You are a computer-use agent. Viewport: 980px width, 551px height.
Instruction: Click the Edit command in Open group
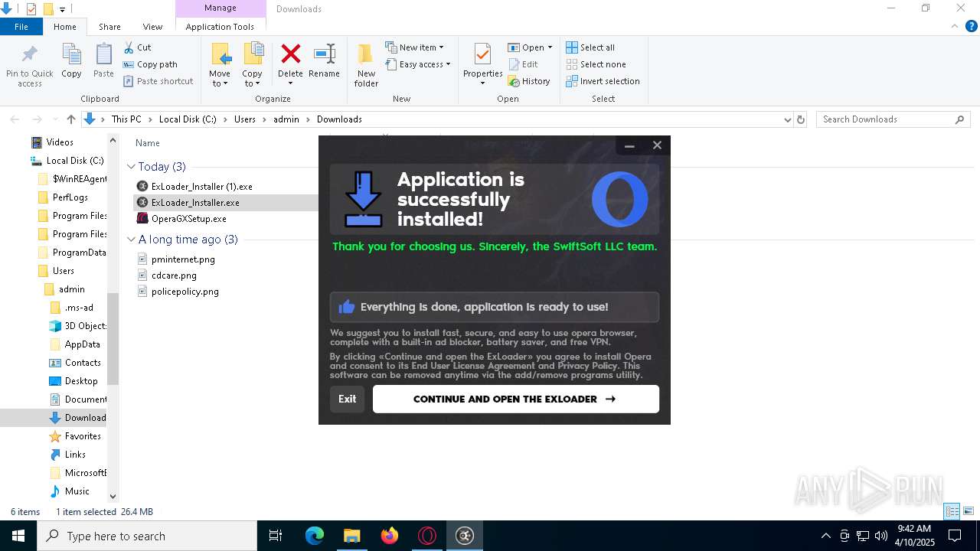[523, 64]
